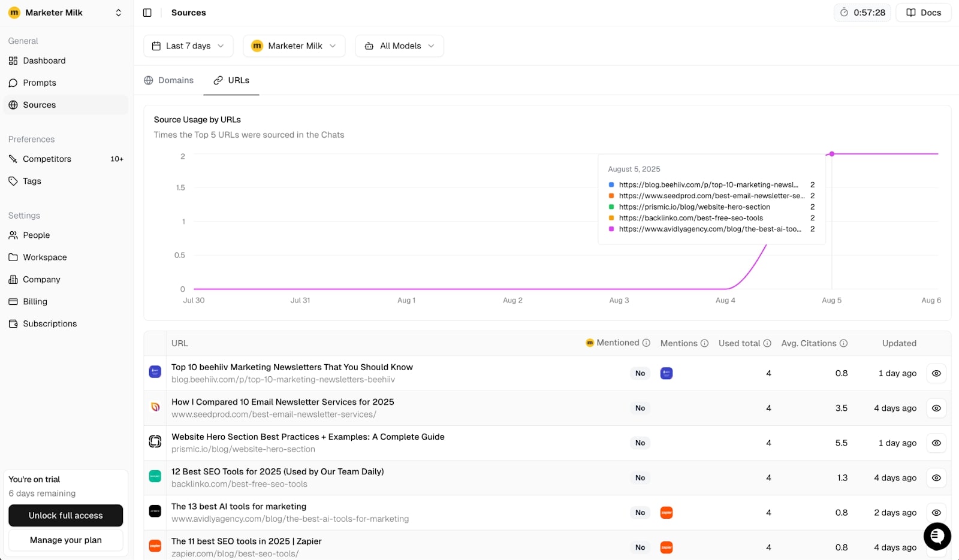The width and height of the screenshot is (959, 560).
Task: Click the Zapier favicon in URL column
Action: pos(155,546)
